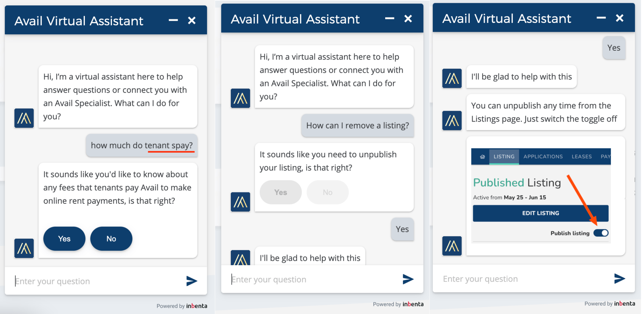Click the Yes chat bubble in the right window
Screen dimensions: 644x314
point(613,48)
